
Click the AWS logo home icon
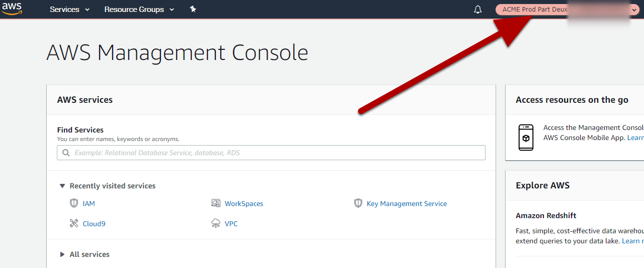click(12, 9)
